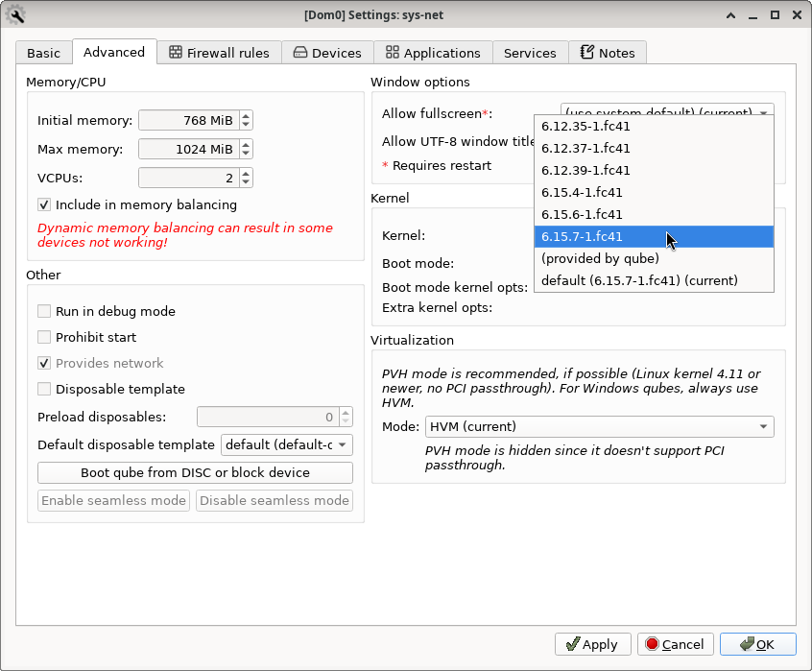Click the VCPUs value field
812x671 pixels.
pyautogui.click(x=188, y=178)
